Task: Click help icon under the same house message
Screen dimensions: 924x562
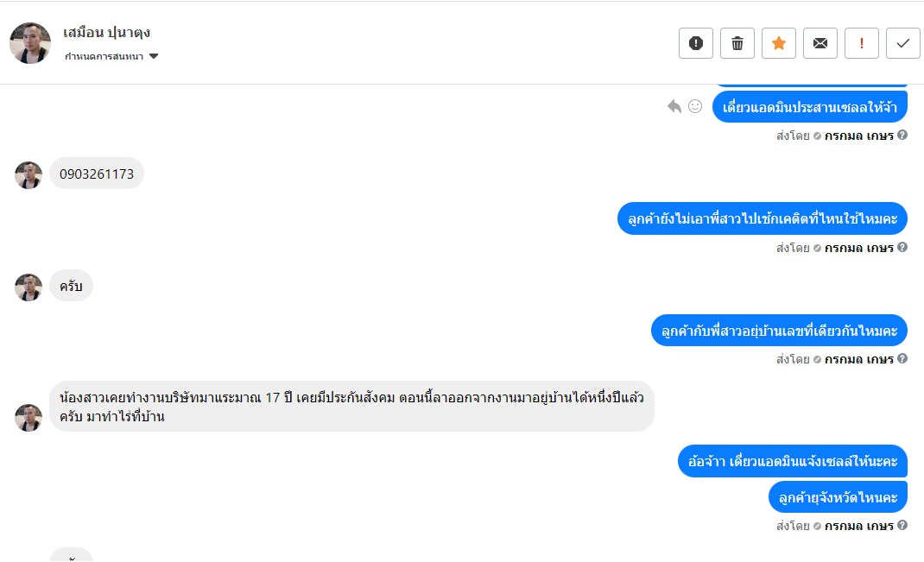Action: pyautogui.click(x=902, y=358)
